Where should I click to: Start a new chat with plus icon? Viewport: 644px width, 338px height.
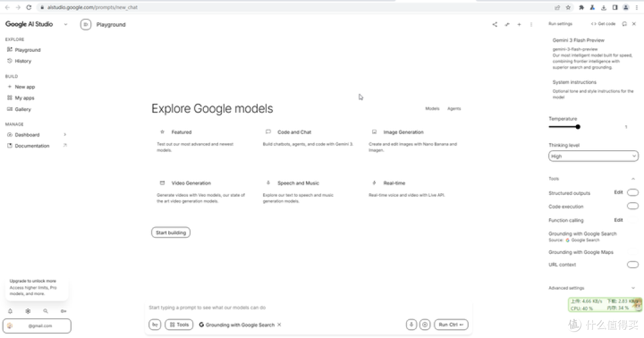(x=519, y=24)
